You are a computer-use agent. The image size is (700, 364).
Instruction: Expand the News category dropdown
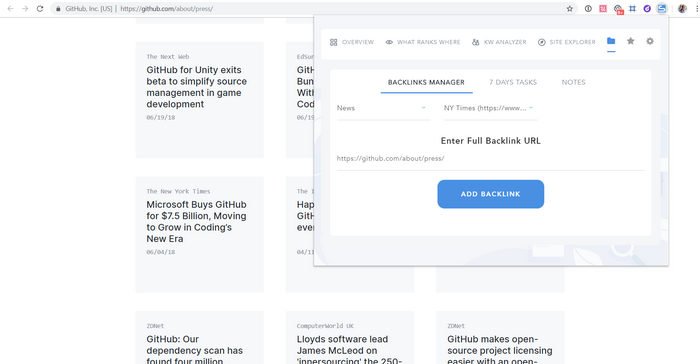[383, 109]
